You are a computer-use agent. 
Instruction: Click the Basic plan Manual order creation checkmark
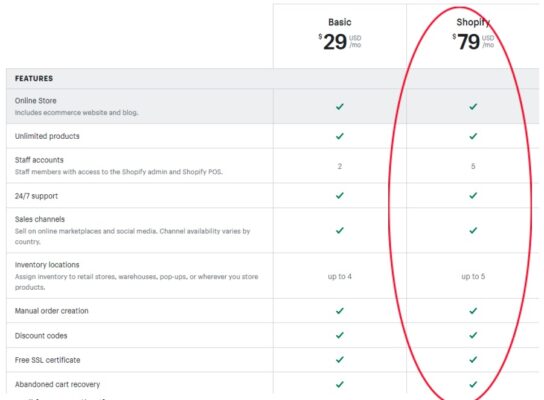pyautogui.click(x=340, y=311)
